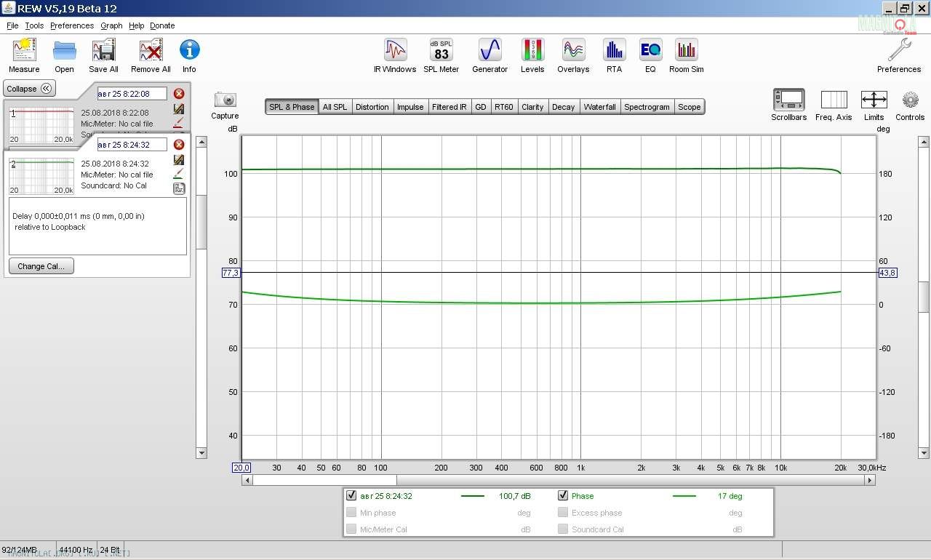Remove measurement 1 with red X
The image size is (931, 560).
tap(179, 94)
